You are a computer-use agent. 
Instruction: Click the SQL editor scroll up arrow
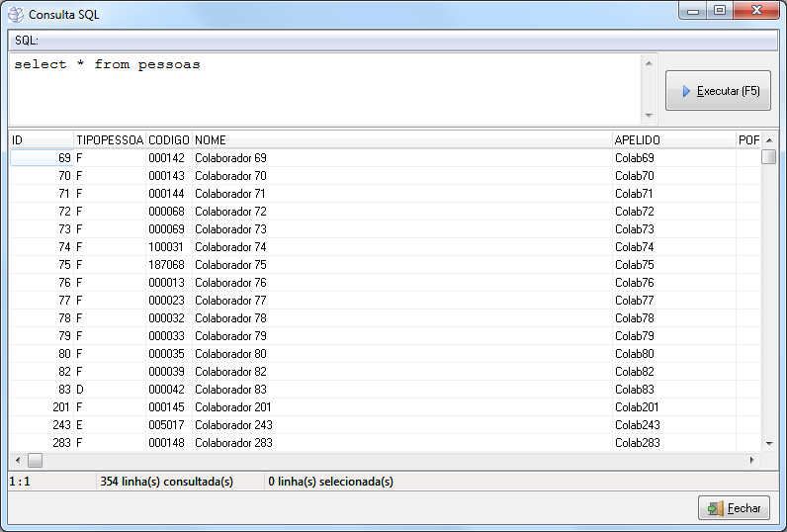point(649,64)
